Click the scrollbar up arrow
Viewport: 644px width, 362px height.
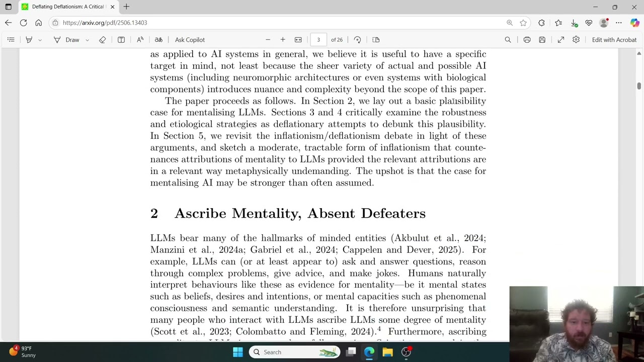[x=639, y=53]
